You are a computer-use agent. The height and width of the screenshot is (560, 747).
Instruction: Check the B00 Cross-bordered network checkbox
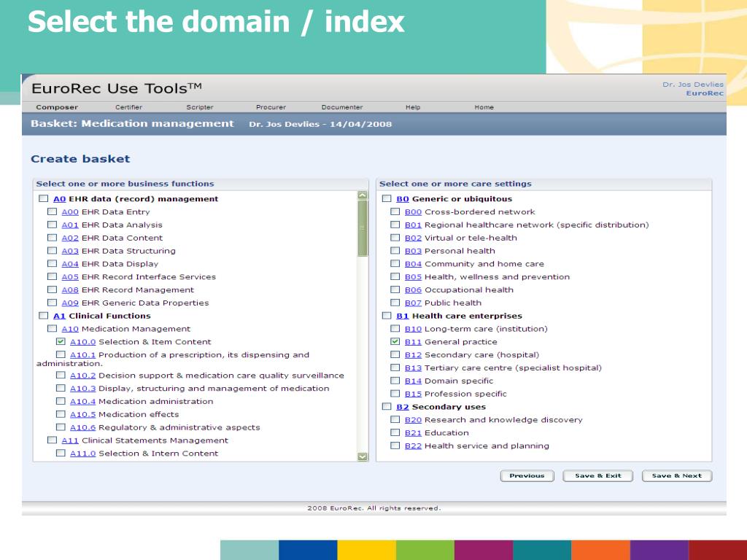pos(395,211)
